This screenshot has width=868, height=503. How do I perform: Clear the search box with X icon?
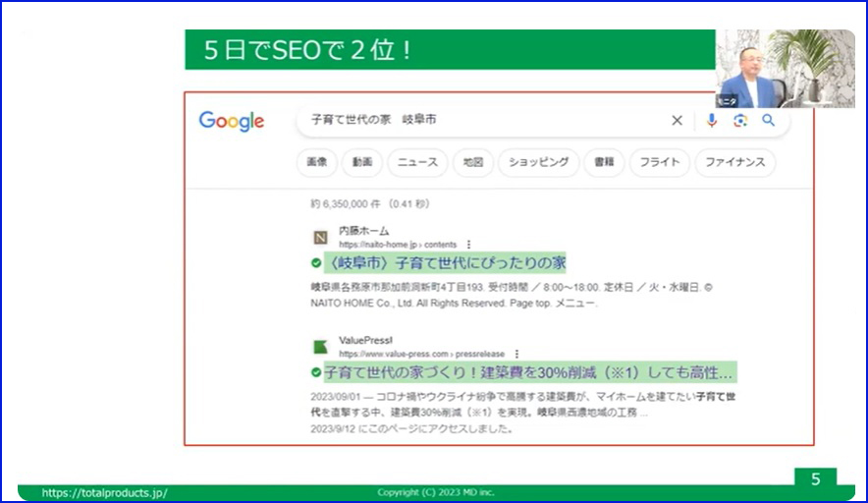click(x=677, y=120)
